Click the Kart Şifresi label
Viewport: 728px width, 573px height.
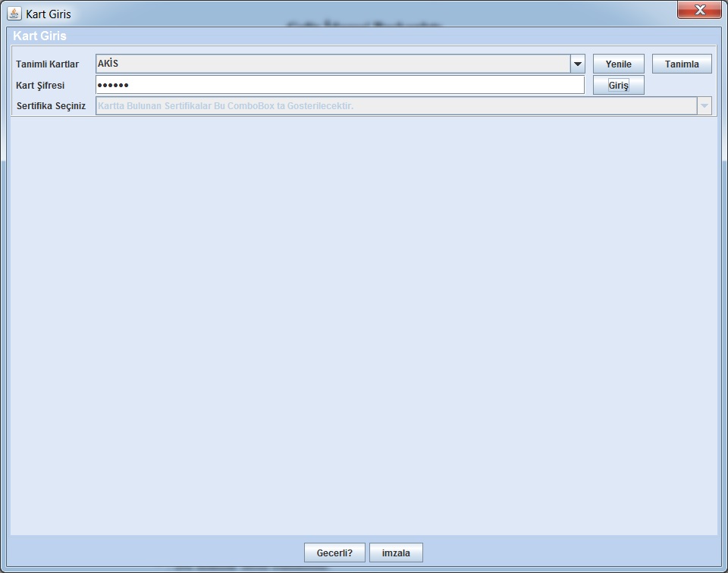40,86
